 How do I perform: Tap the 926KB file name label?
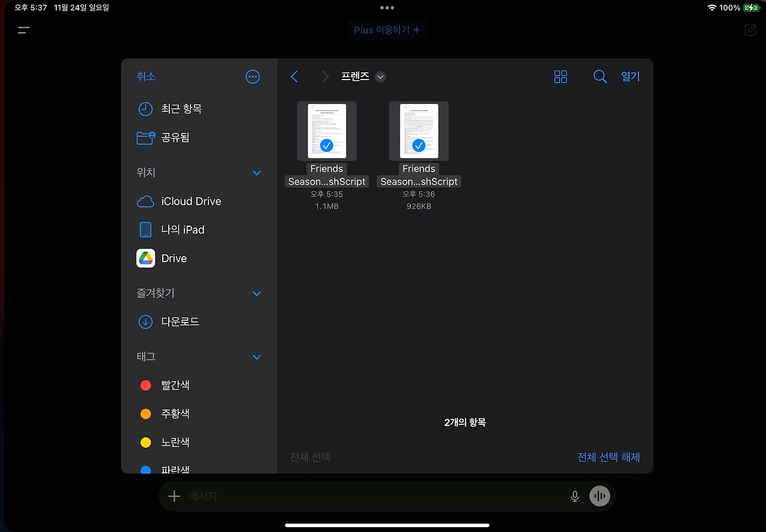(x=419, y=175)
